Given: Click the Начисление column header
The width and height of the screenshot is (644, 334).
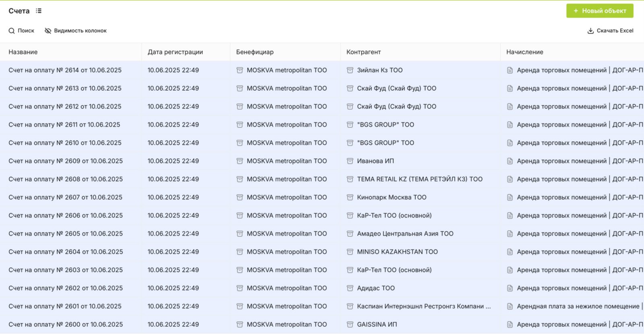Looking at the screenshot, I should coord(524,52).
